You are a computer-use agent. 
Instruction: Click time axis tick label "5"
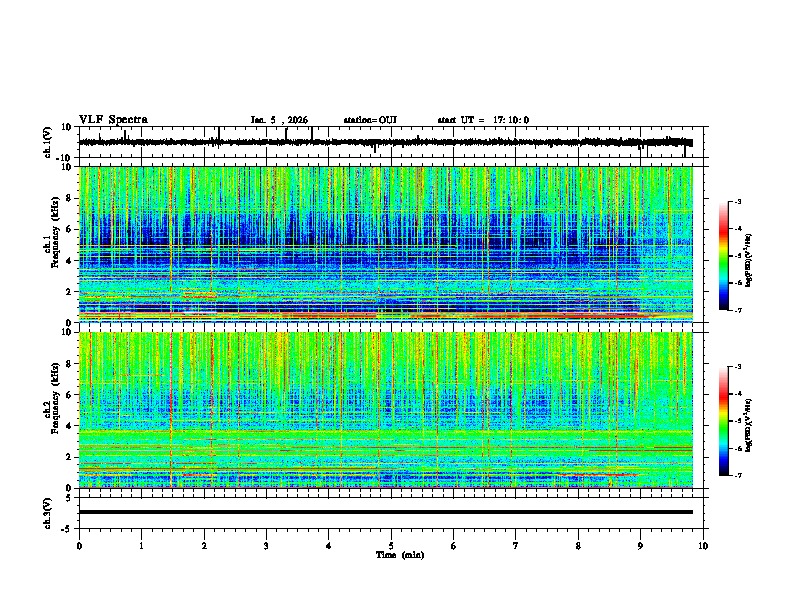pos(391,546)
